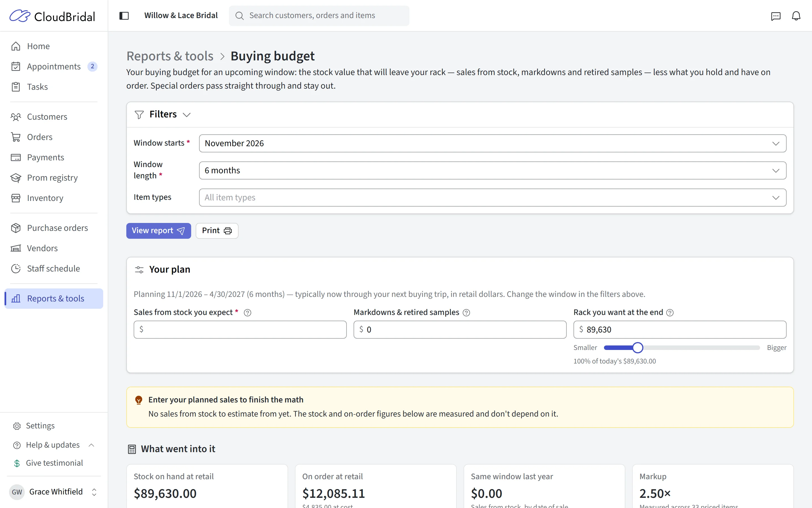Toggle the sidebar panel icon
812x508 pixels.
click(x=124, y=16)
